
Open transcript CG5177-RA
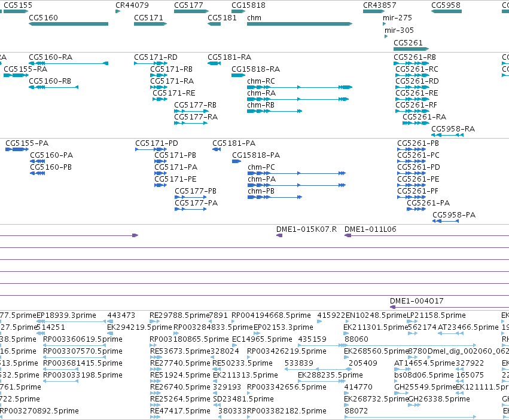click(x=196, y=117)
